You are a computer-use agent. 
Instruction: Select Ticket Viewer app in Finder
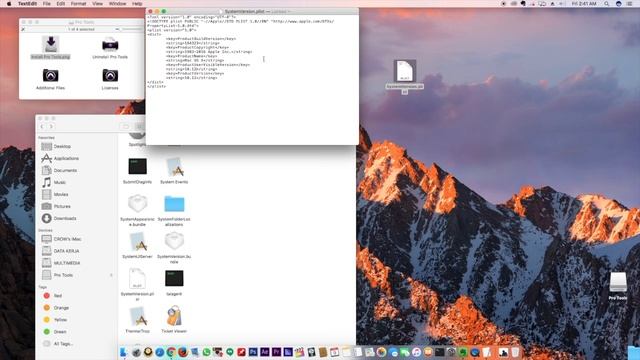(174, 316)
